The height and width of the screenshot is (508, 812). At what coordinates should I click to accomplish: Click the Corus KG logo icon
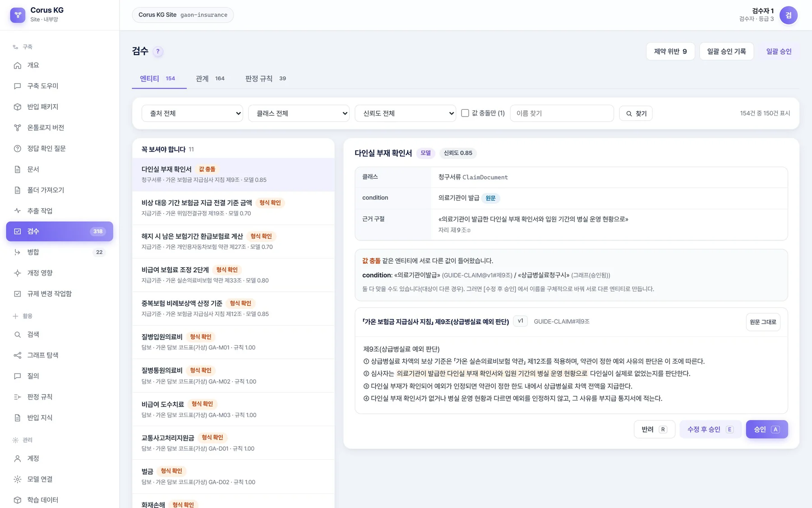click(x=18, y=15)
